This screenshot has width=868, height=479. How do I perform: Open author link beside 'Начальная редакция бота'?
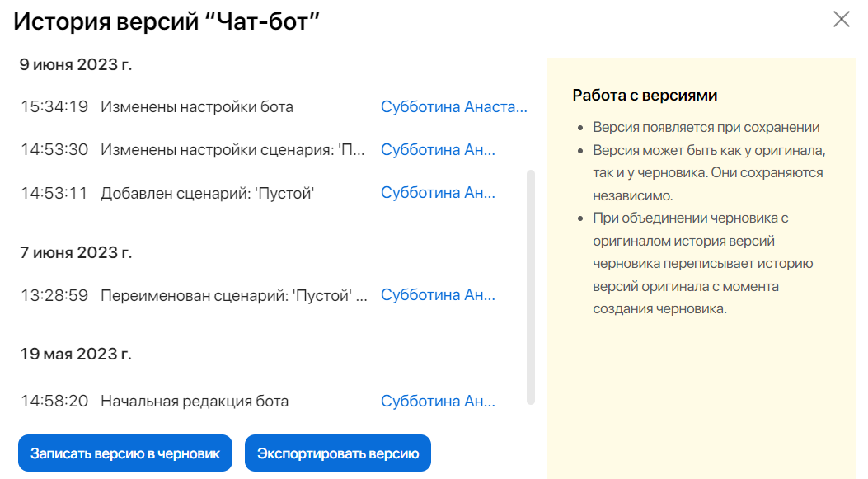(438, 401)
